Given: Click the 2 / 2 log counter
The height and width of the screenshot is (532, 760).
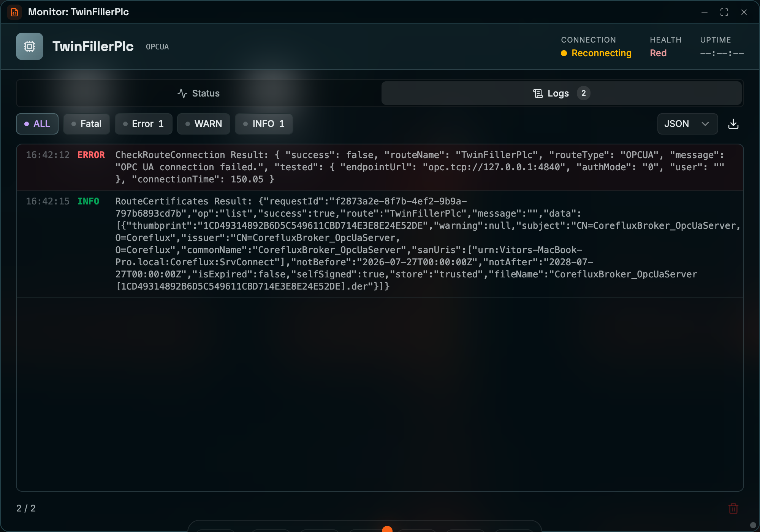Looking at the screenshot, I should (x=26, y=508).
